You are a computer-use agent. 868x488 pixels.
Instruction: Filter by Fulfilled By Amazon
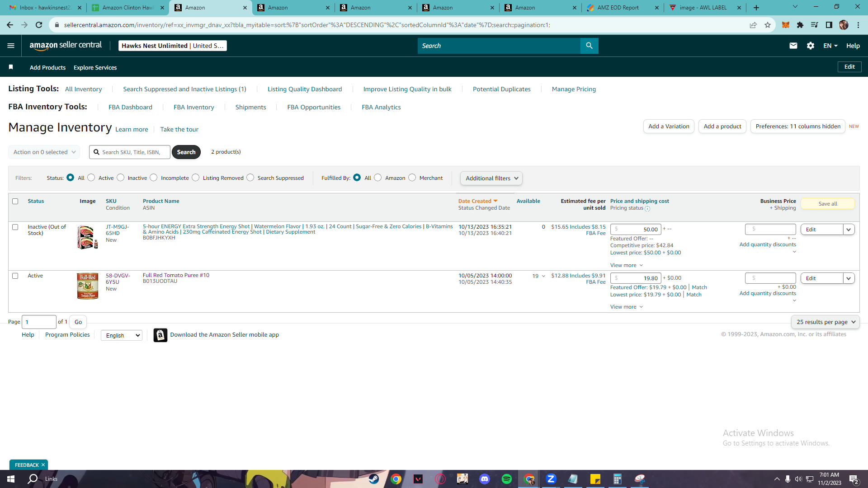click(378, 178)
